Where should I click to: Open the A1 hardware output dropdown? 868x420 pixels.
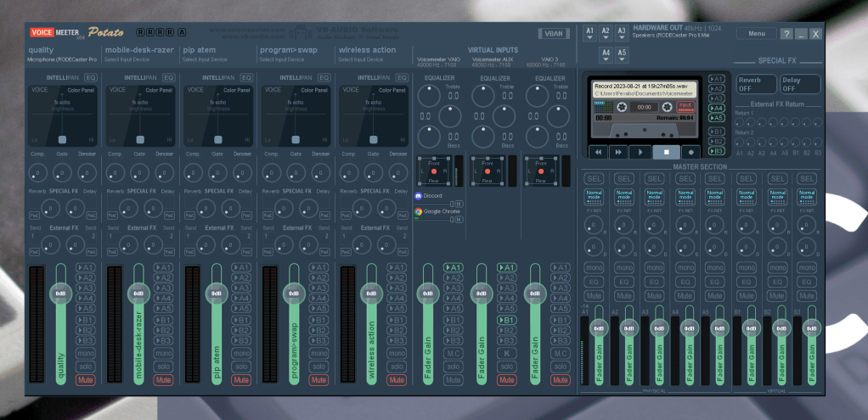point(589,33)
